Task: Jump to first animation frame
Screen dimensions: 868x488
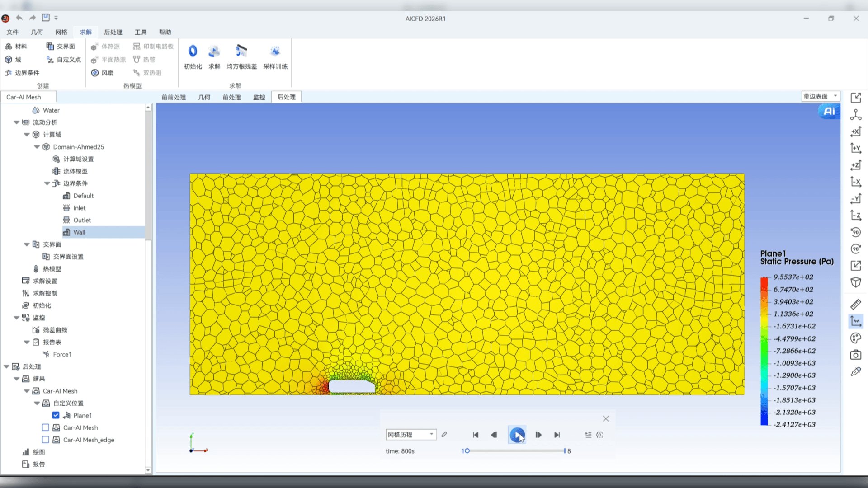Action: coord(476,435)
